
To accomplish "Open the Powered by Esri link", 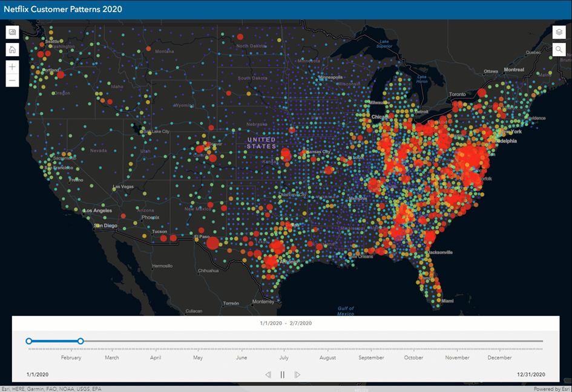I will [552, 389].
